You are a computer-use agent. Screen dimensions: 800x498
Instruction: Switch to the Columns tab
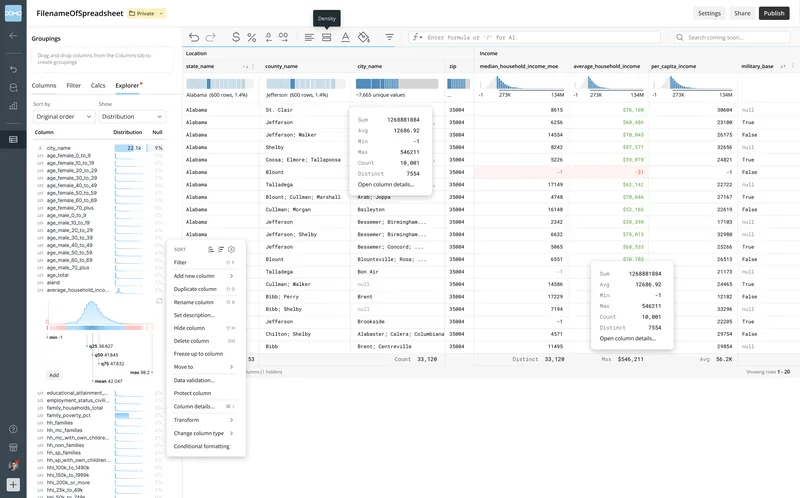click(44, 86)
